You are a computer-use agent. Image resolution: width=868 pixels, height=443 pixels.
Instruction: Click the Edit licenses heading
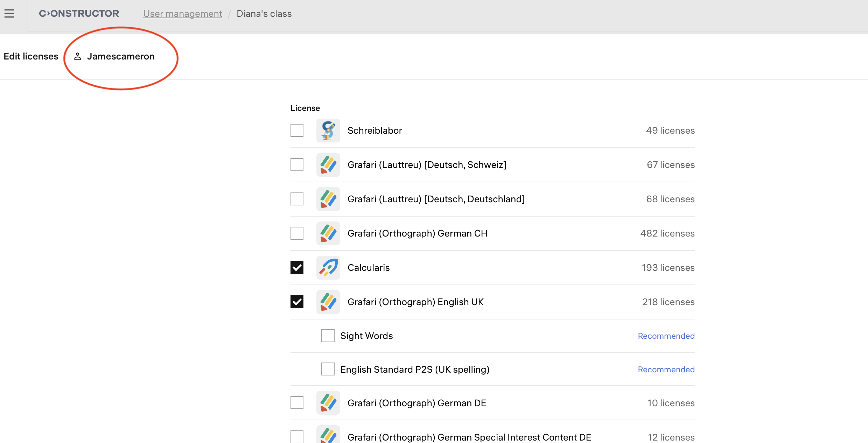(x=31, y=56)
